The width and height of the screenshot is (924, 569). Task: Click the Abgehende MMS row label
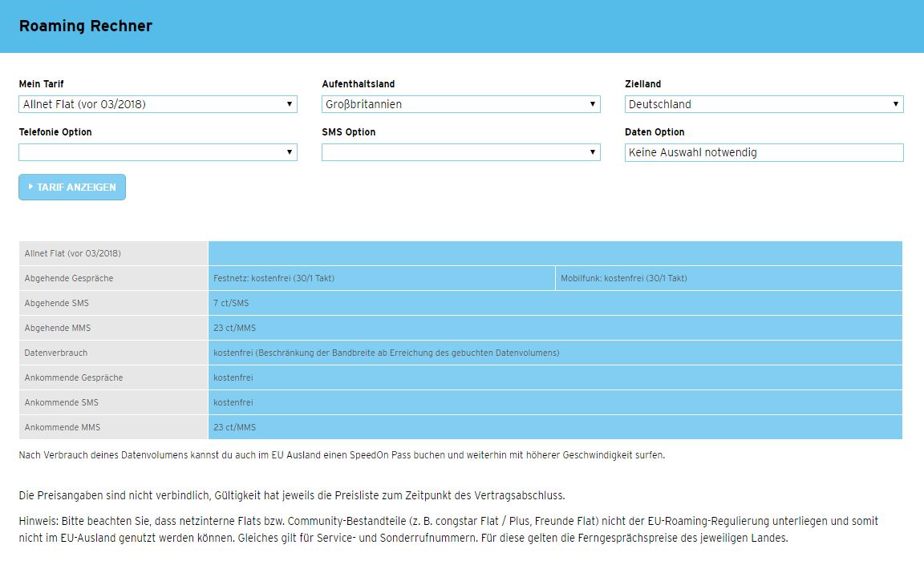point(112,328)
